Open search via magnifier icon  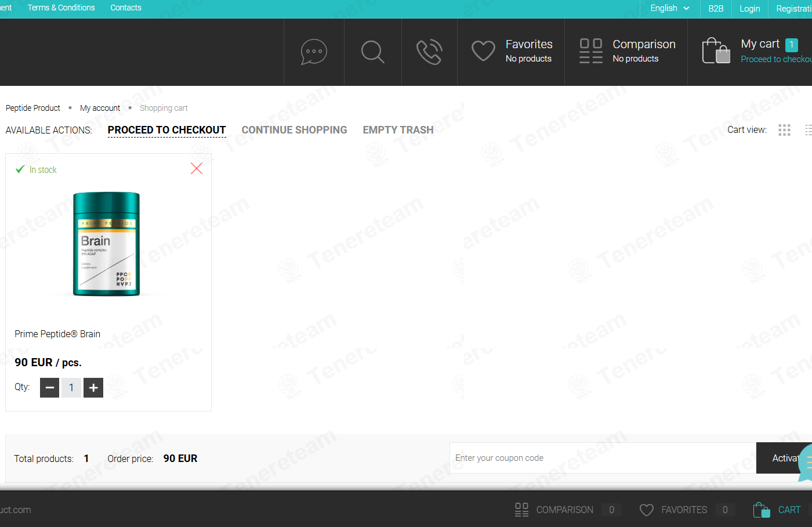(x=372, y=52)
